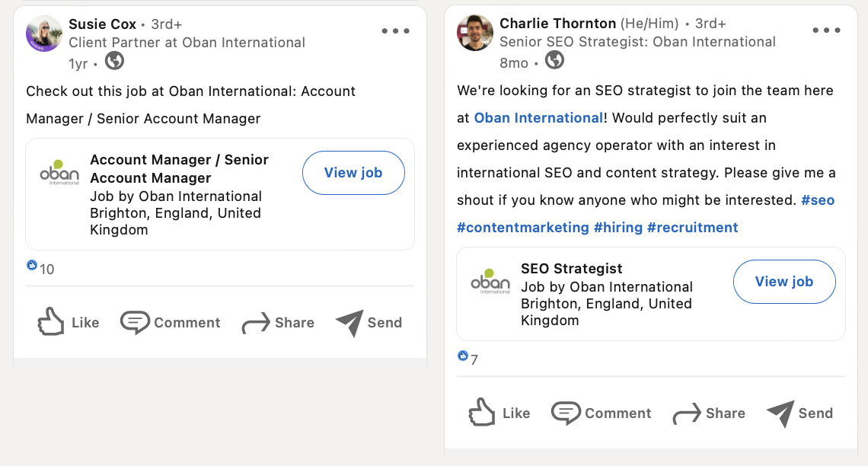Follow the #hiring hashtag link
This screenshot has width=868, height=466.
tap(617, 228)
